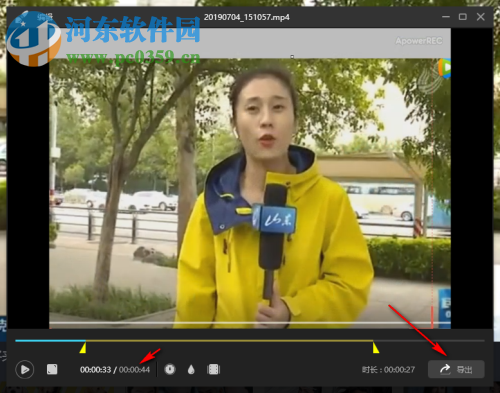The width and height of the screenshot is (500, 393).
Task: Play the video with the round play button
Action: pos(24,369)
